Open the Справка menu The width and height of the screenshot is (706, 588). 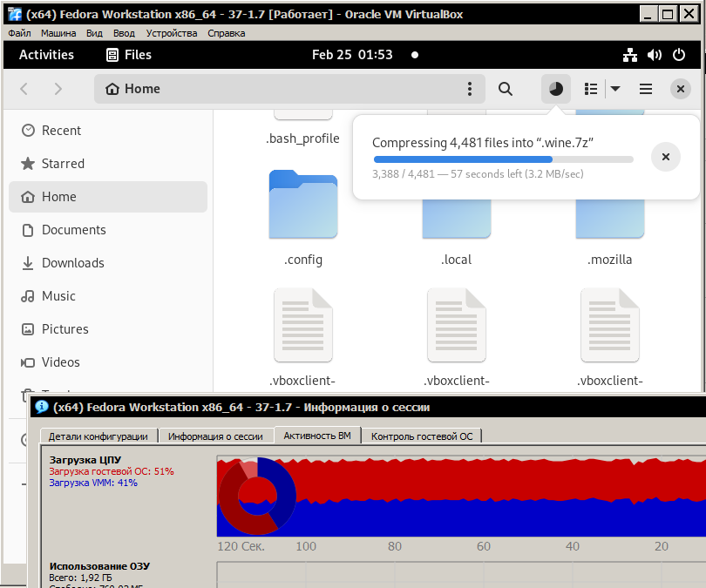pos(227,33)
